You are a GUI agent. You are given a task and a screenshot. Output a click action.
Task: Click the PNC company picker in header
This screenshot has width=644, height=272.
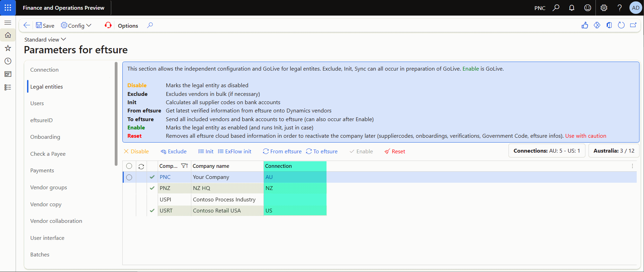540,8
